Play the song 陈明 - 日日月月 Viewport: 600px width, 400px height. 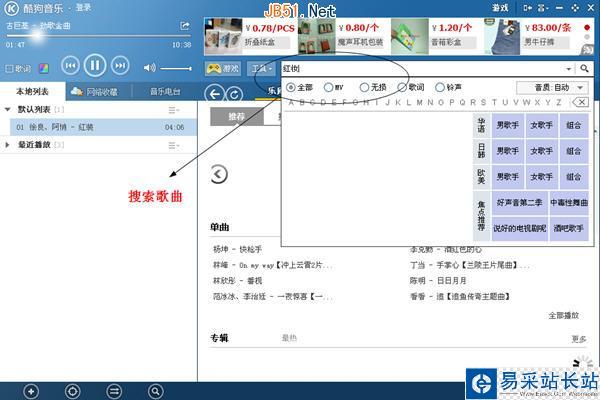point(438,281)
